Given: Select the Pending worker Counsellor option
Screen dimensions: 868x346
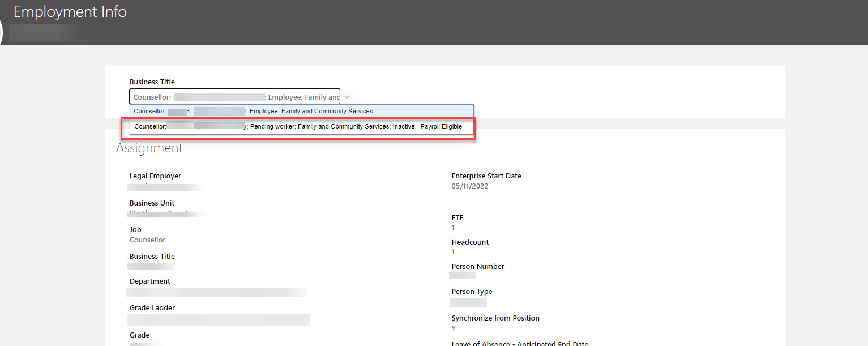Looking at the screenshot, I should [302, 127].
